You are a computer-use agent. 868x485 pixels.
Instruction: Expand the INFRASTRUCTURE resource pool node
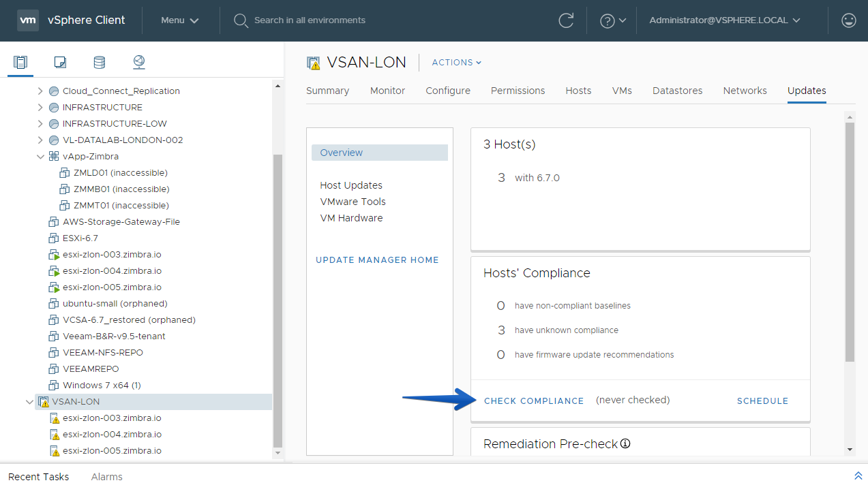40,108
